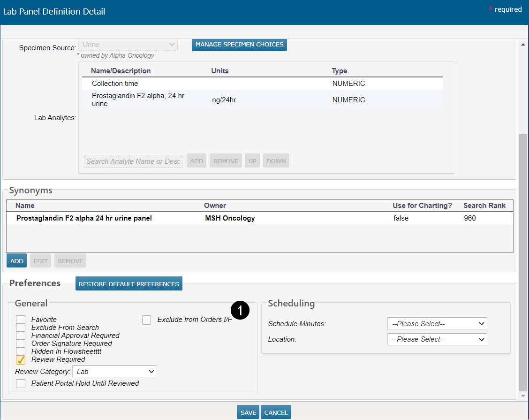Add a new synonym with Add button

(17, 261)
